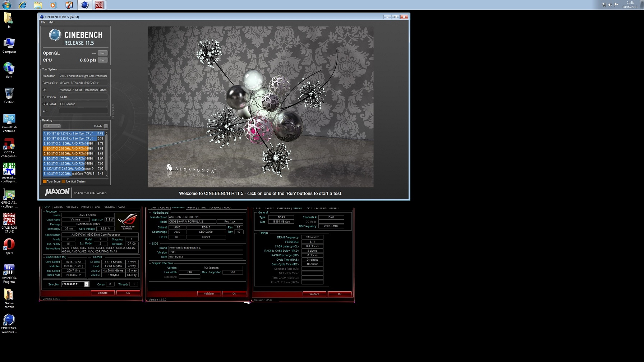Open Memory tab in left CPU-Z window
The width and height of the screenshot is (644, 362).
(x=86, y=207)
